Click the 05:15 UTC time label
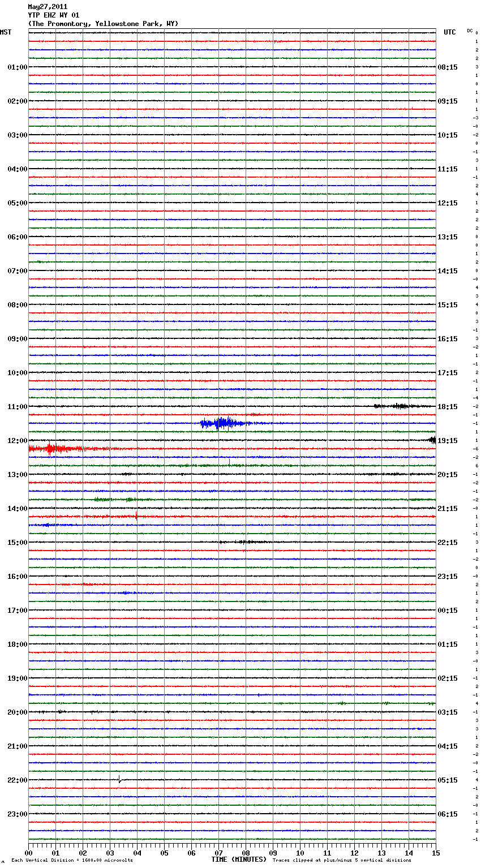 pos(448,780)
